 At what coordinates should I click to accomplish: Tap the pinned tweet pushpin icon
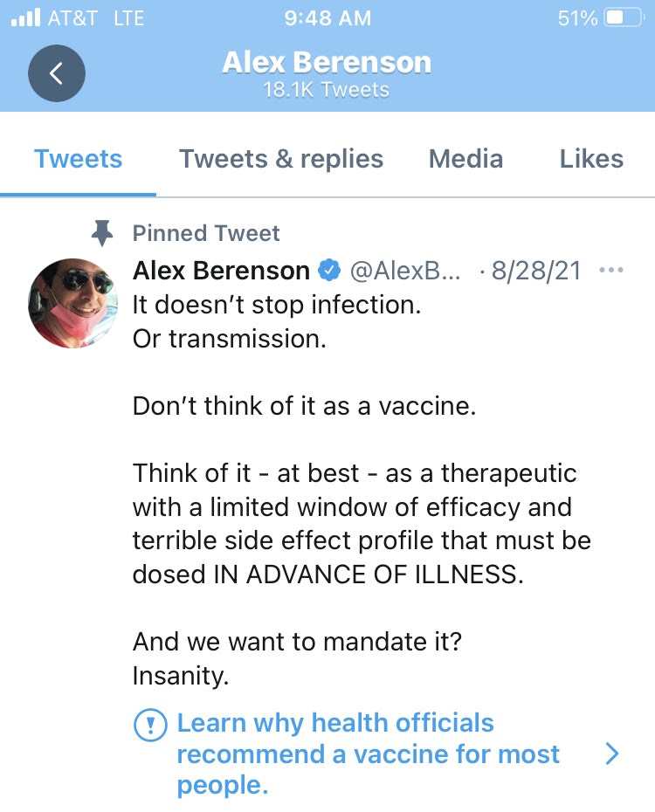pos(103,233)
